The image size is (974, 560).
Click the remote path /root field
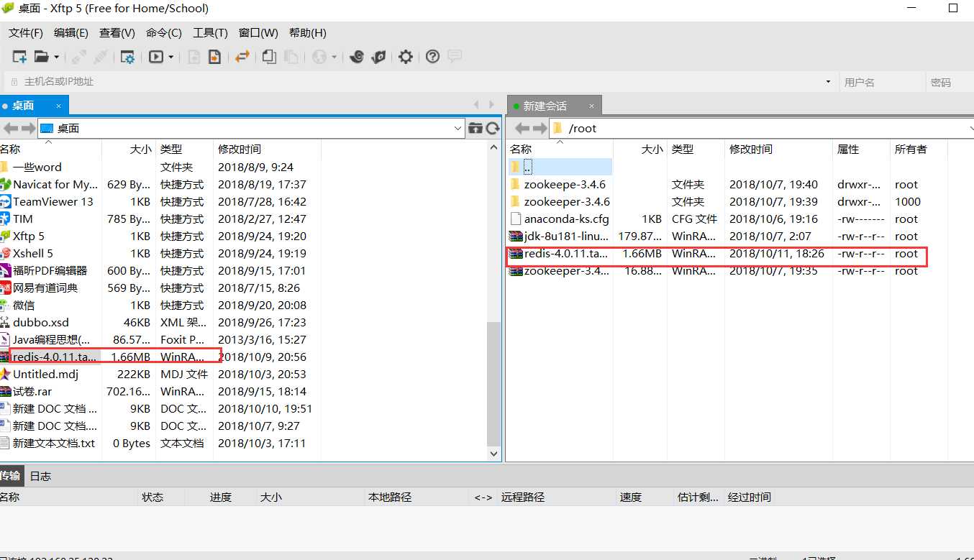pyautogui.click(x=763, y=128)
